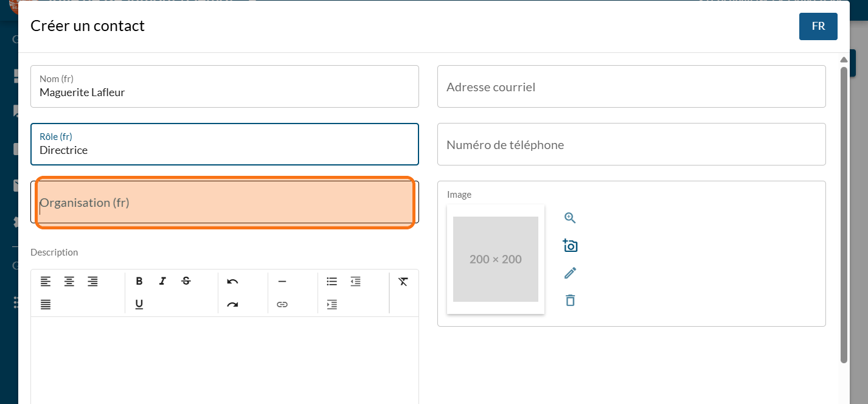Screen dimensions: 868x404
Task: Click the Adresse courriel field
Action: point(631,87)
